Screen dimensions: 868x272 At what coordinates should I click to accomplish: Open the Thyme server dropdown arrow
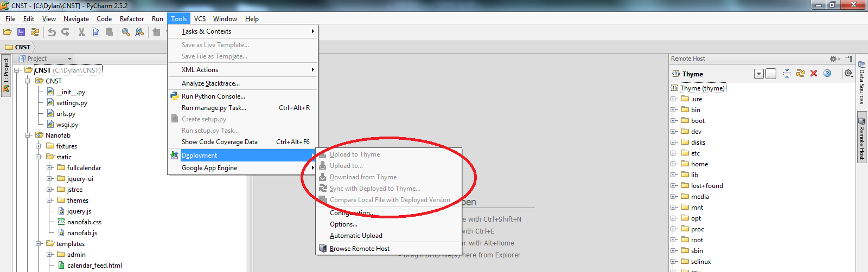[x=759, y=74]
